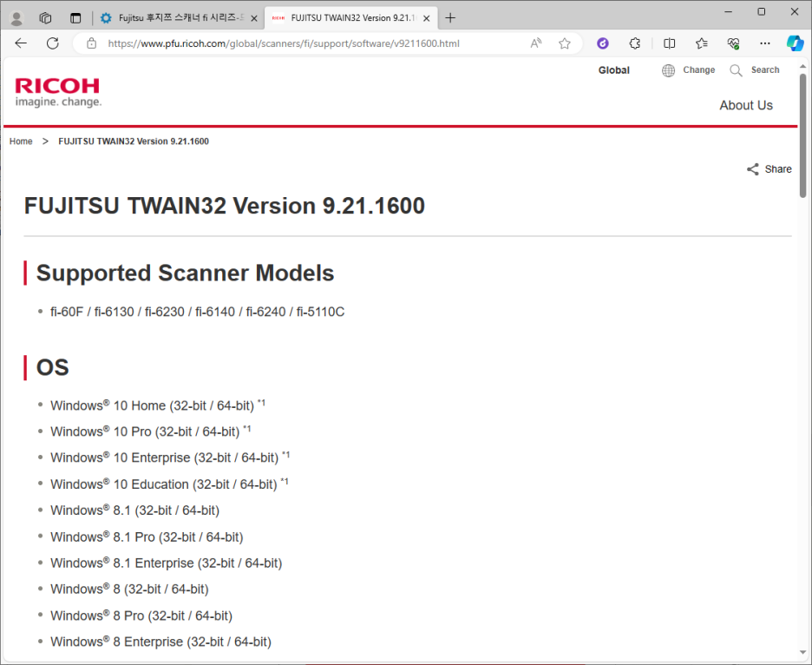Minimize the browser window
Viewport: 812px width, 665px height.
(728, 11)
